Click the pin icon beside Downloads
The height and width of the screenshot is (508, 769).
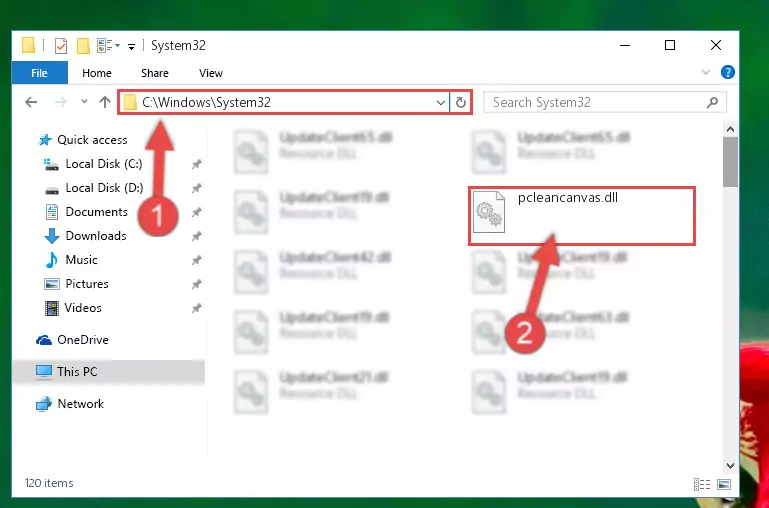point(197,236)
